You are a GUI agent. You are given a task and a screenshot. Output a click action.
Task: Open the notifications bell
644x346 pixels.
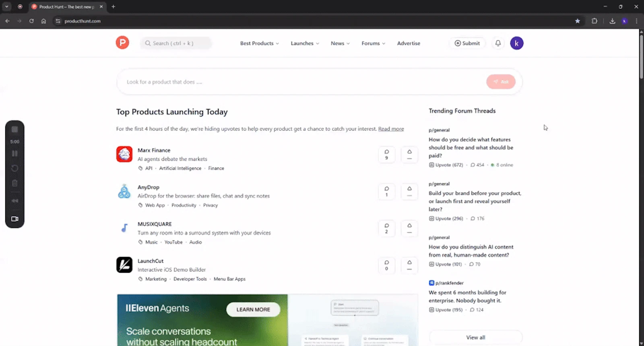pyautogui.click(x=498, y=43)
